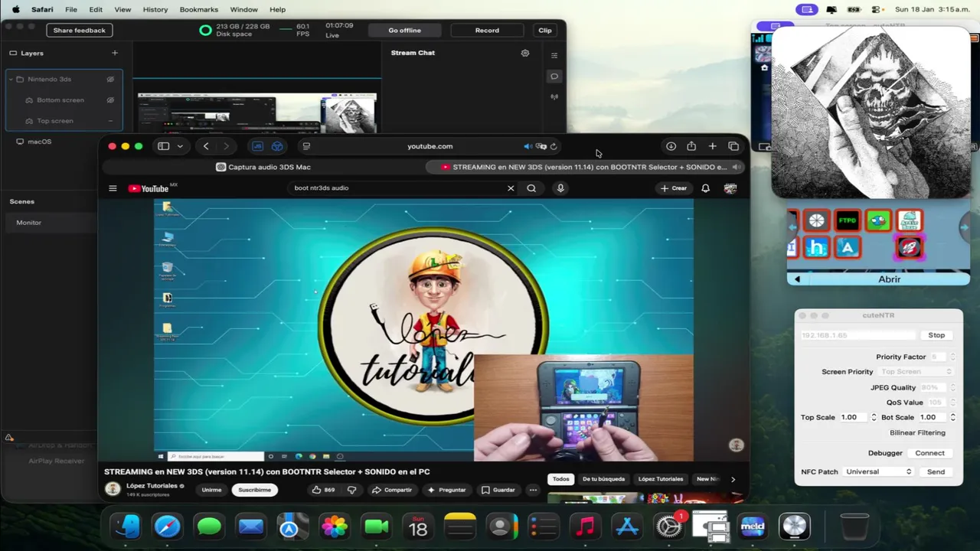Image resolution: width=980 pixels, height=551 pixels.
Task: Toggle Safari sidebar icon
Action: point(163,146)
